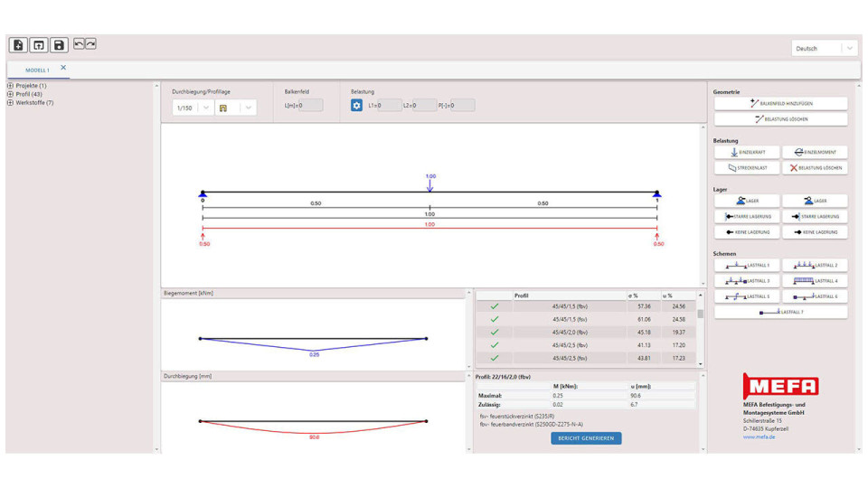Expand the Profil (43) tree node

click(x=10, y=94)
